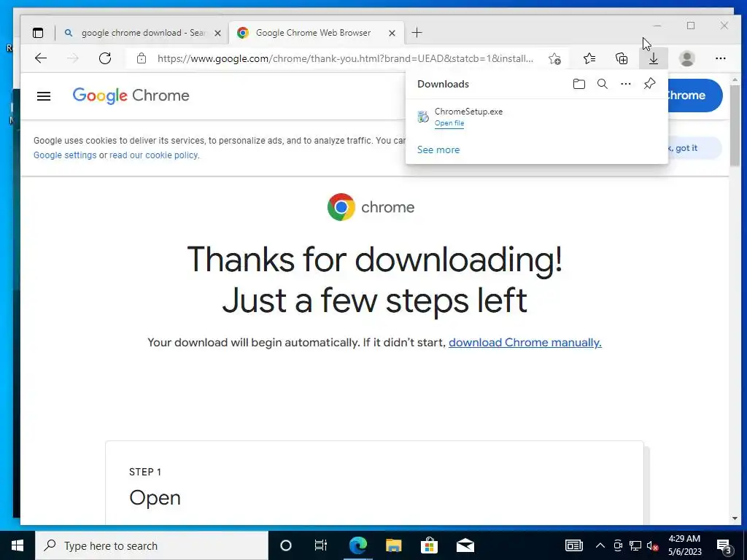Click the taskbar search box

coord(152,545)
